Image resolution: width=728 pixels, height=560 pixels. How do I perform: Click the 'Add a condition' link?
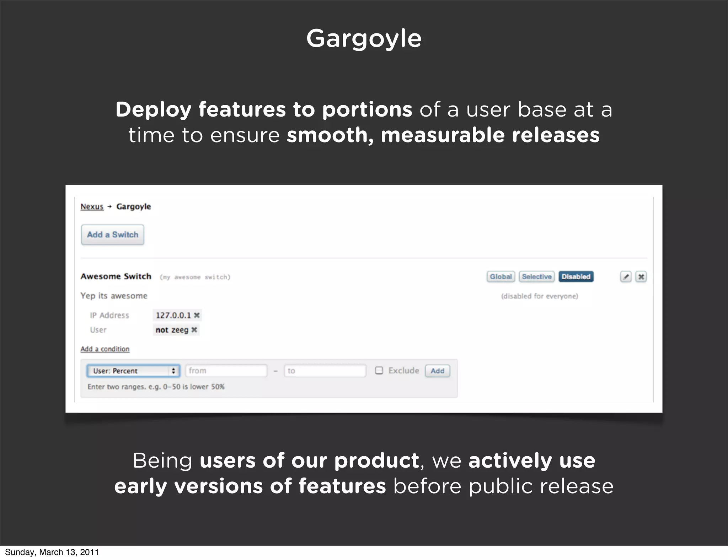coord(105,349)
